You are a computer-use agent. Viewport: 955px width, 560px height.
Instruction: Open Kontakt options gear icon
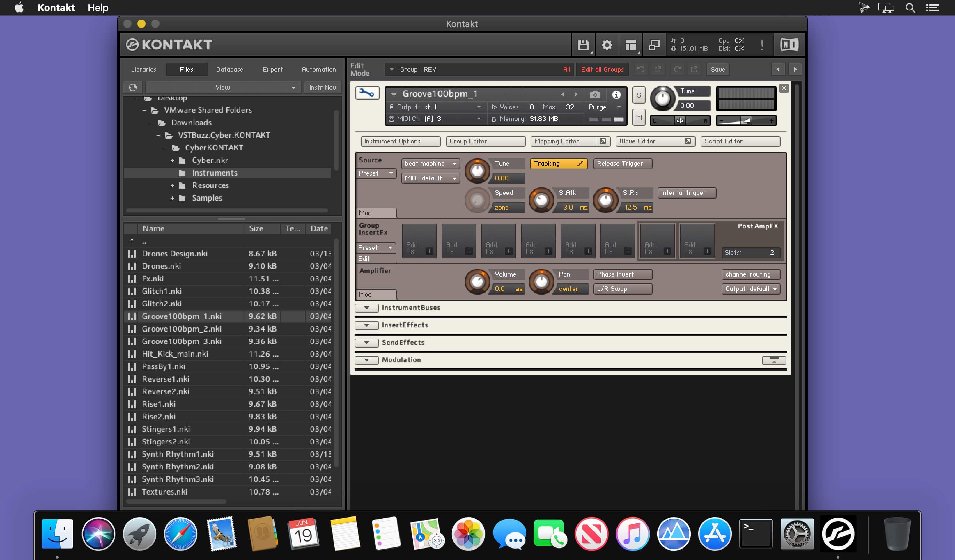607,45
